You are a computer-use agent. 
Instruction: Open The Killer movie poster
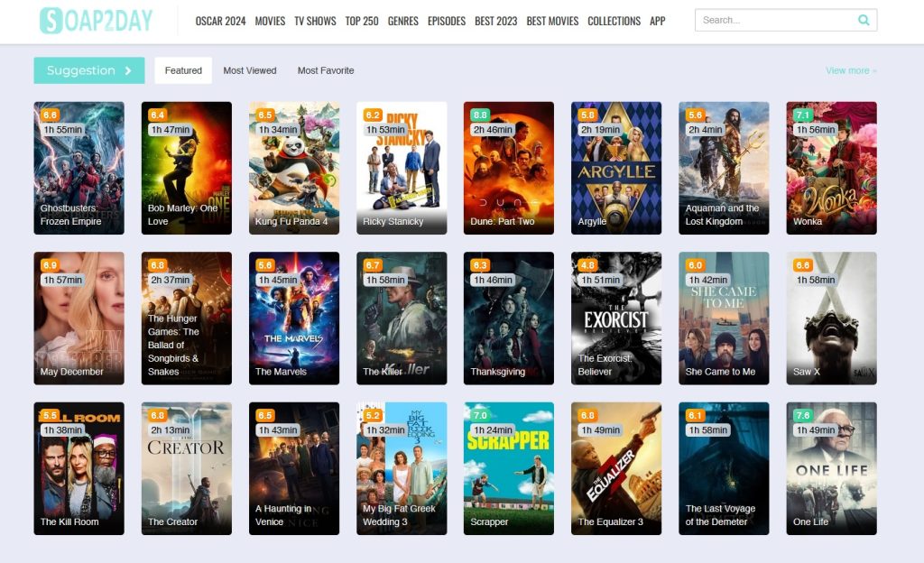pos(402,318)
